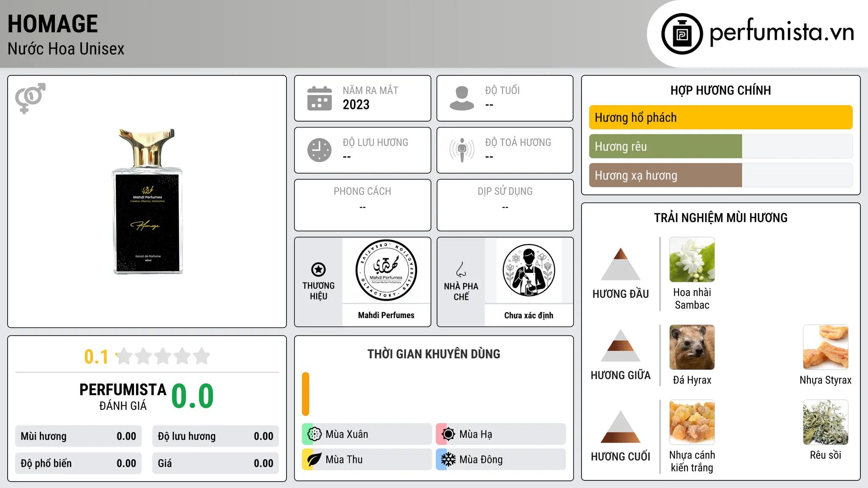Select the Nhựa Styrax note image
This screenshot has width=868, height=488.
[x=826, y=347]
